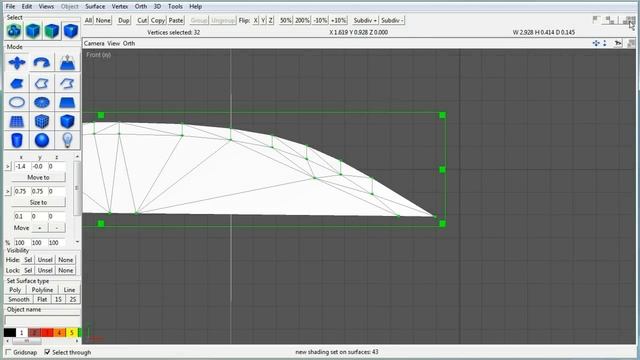
Task: Click Select All button
Action: (x=89, y=20)
